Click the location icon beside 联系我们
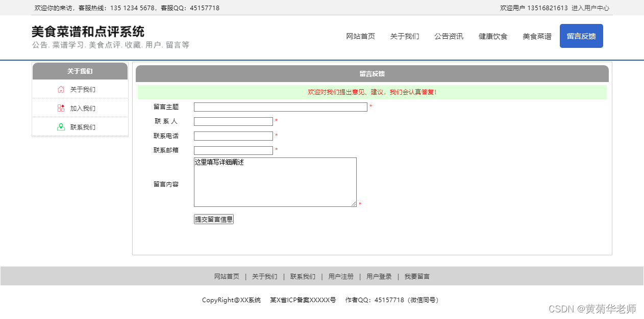The image size is (644, 319). pos(61,127)
